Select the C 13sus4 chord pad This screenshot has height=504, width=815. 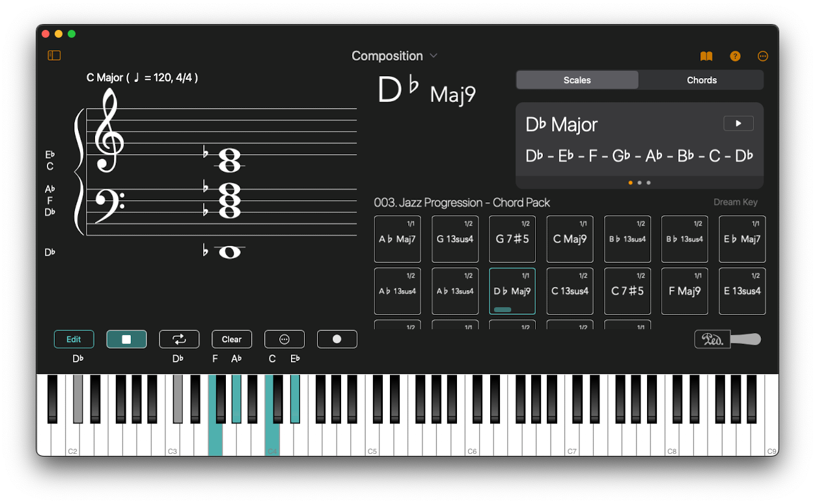[x=570, y=291]
